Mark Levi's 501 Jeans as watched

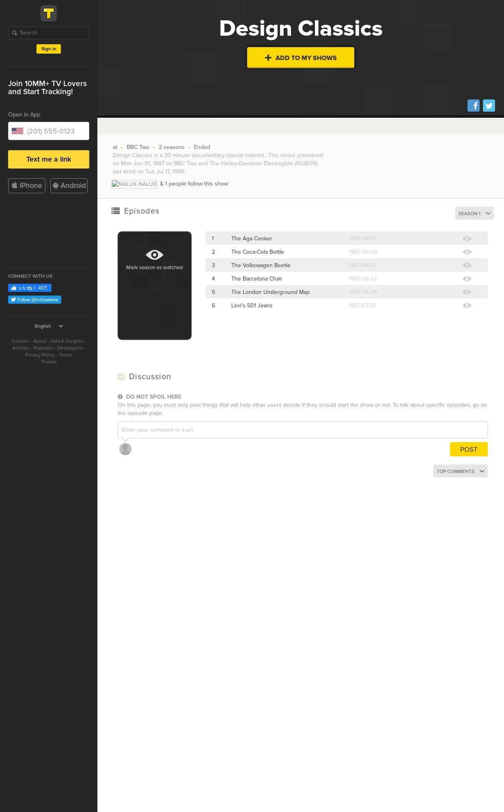pyautogui.click(x=467, y=306)
